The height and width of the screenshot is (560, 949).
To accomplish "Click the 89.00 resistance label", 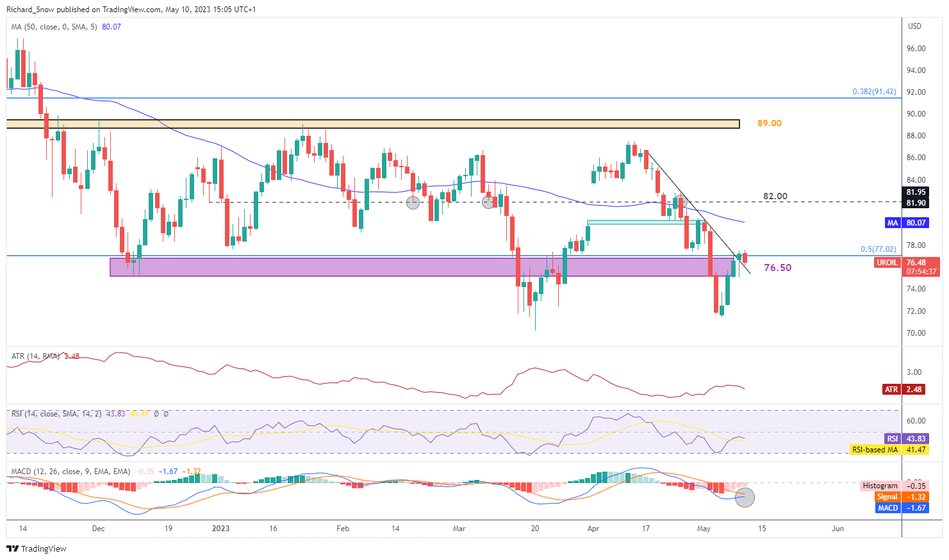I will [x=770, y=123].
